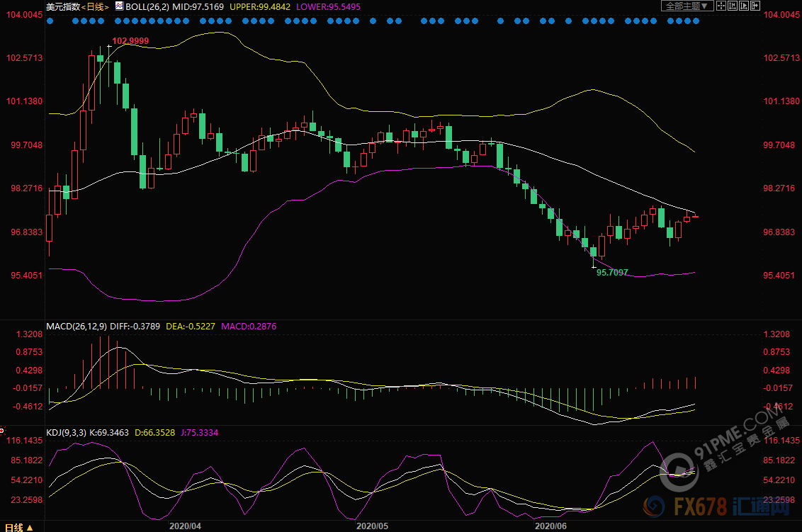Click the D:66.3528 value
The image size is (802, 532).
(x=154, y=433)
